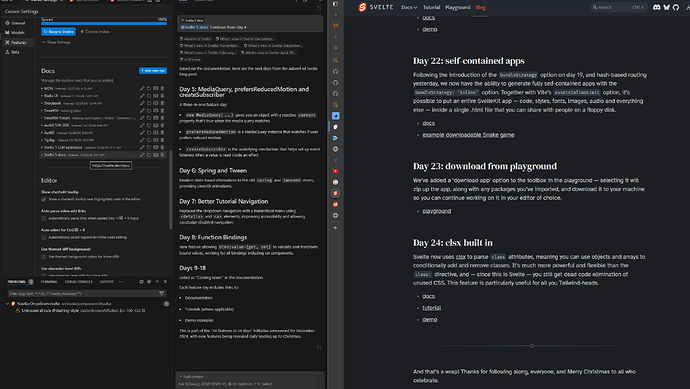Screen dimensions: 690x389
Task: Open the example downloadable Snake game link
Action: point(468,135)
